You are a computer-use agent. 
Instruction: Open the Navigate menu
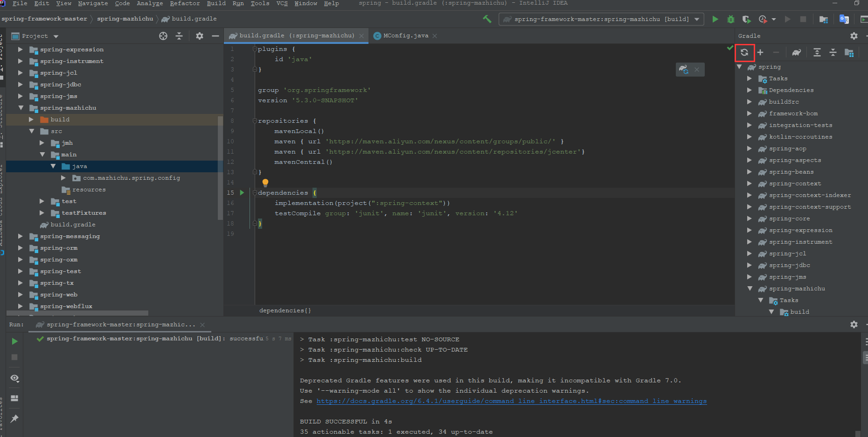pos(93,3)
